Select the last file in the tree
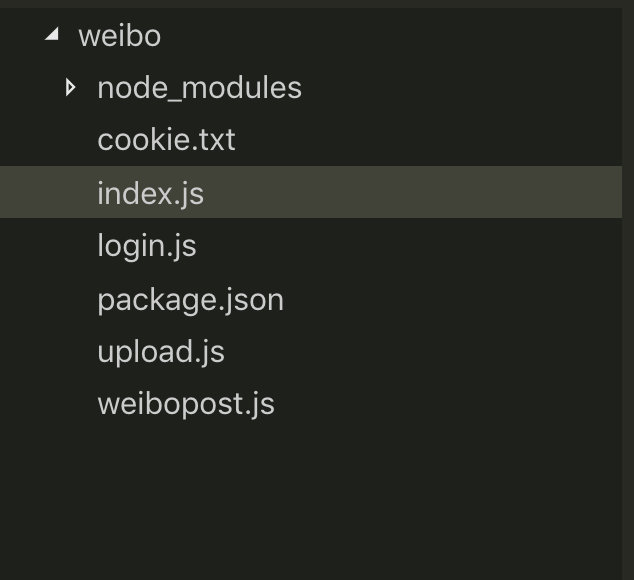 185,404
